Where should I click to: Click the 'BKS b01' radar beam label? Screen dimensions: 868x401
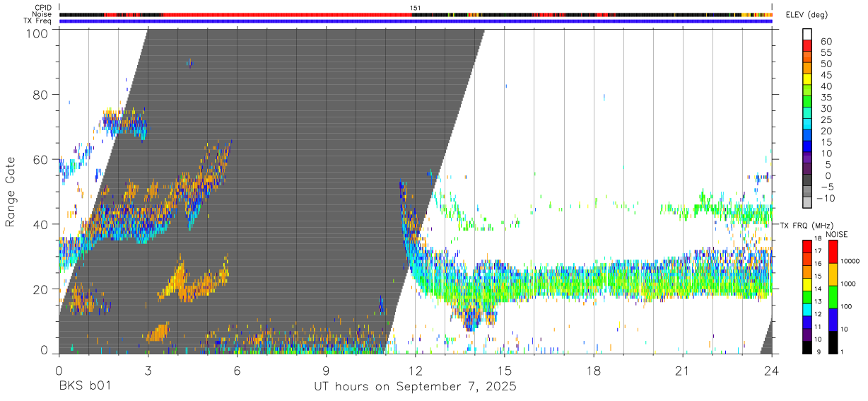coord(84,387)
